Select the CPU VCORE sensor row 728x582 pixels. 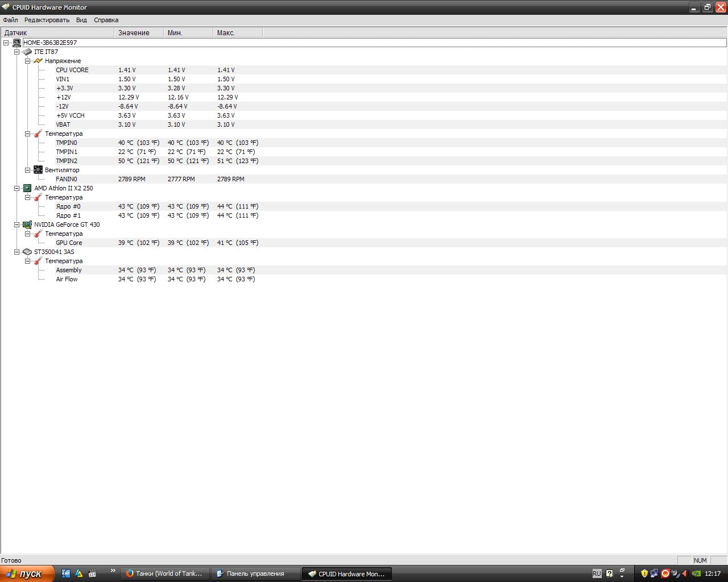72,70
